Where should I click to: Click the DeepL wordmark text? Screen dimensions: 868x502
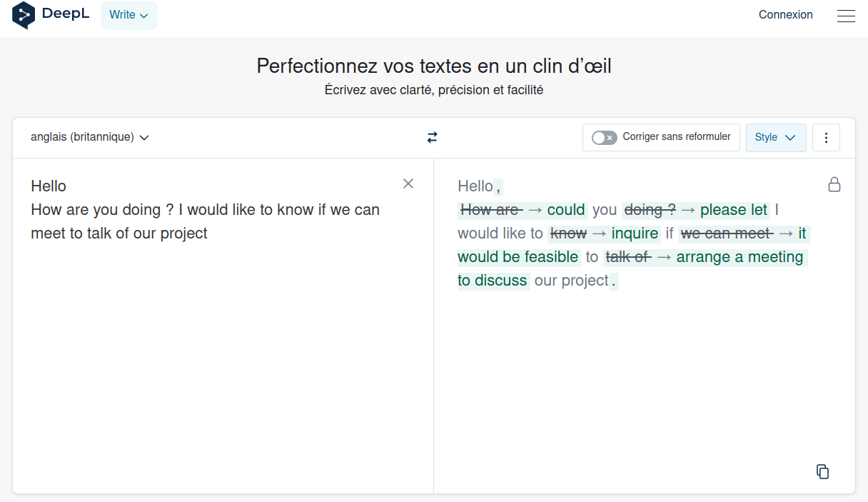click(x=66, y=14)
